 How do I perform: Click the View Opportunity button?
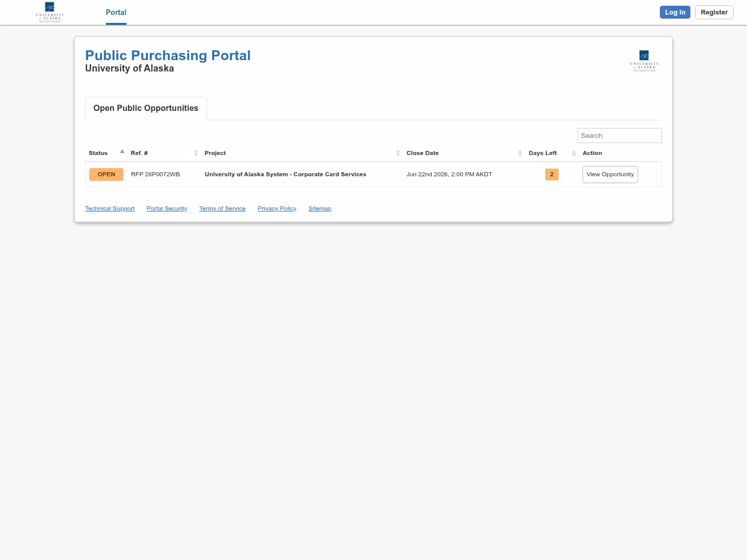[610, 174]
